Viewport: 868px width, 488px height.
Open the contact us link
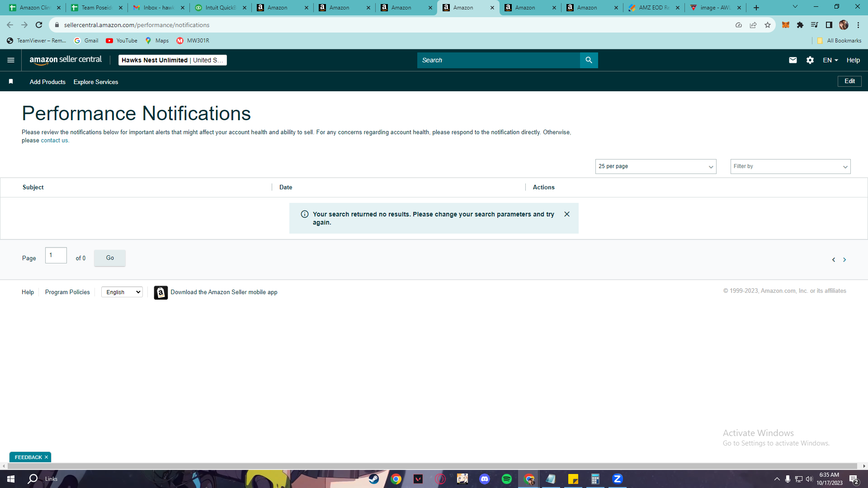pos(54,141)
